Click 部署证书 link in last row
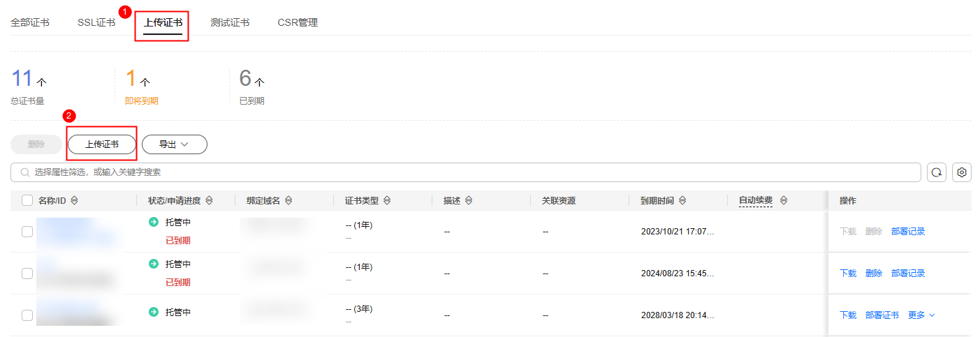 click(x=882, y=315)
